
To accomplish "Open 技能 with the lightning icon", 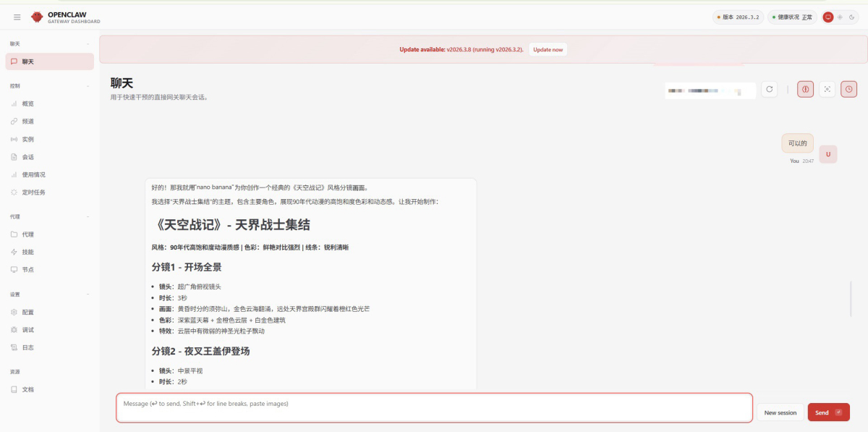I will click(27, 252).
